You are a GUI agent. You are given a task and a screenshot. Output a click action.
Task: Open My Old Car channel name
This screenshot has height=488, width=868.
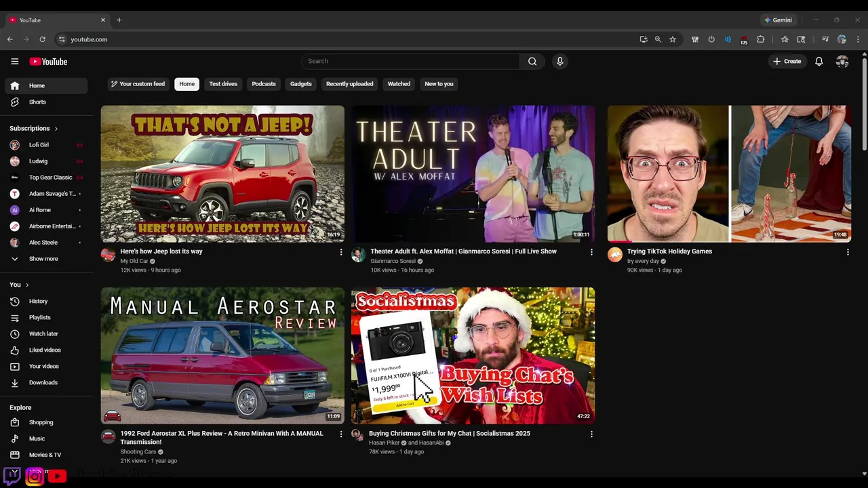(x=134, y=262)
